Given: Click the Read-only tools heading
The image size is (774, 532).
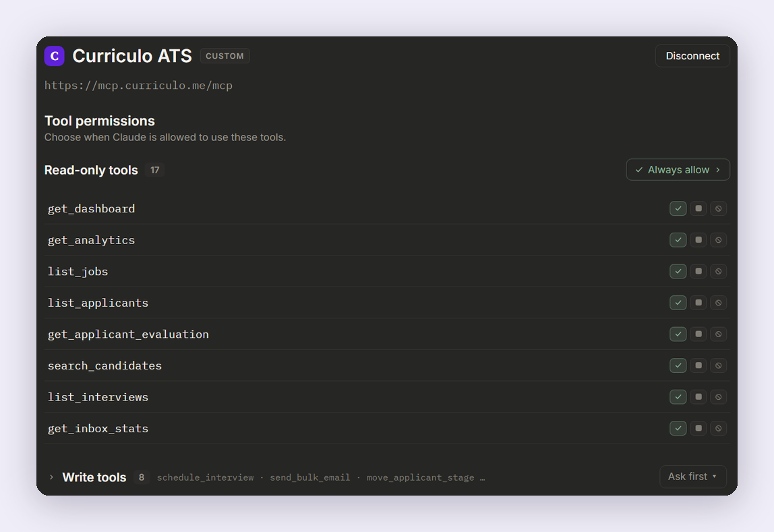Looking at the screenshot, I should pyautogui.click(x=91, y=170).
